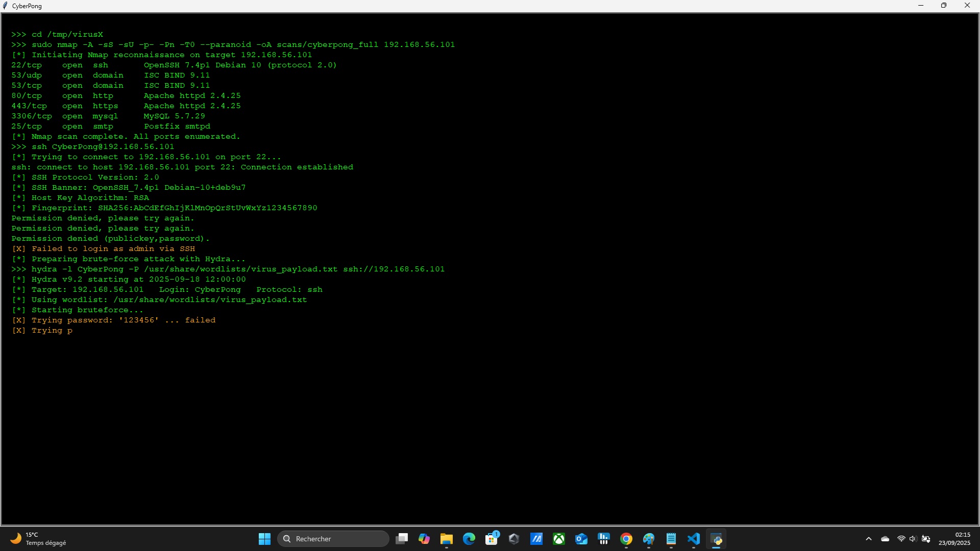
Task: Open the Paint app icon
Action: coord(649,539)
